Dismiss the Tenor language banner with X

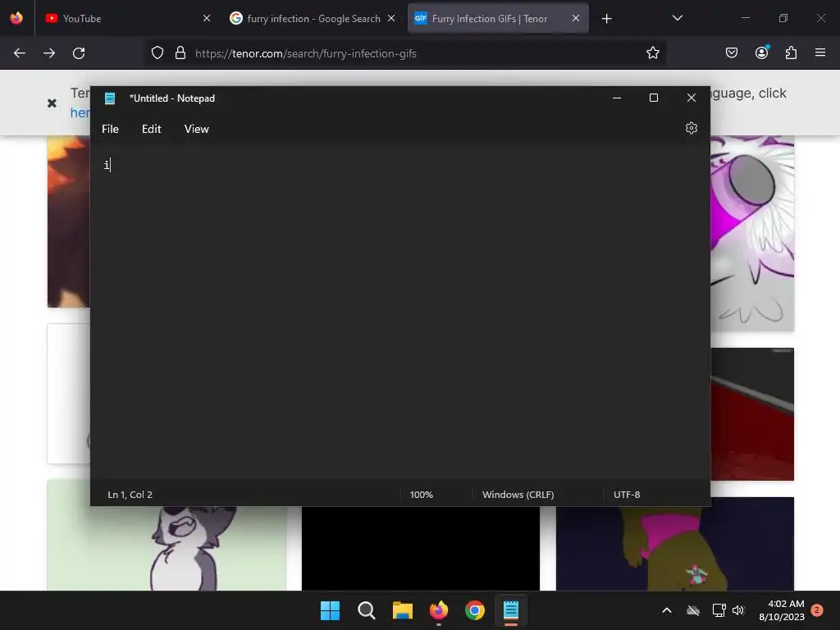pyautogui.click(x=52, y=103)
